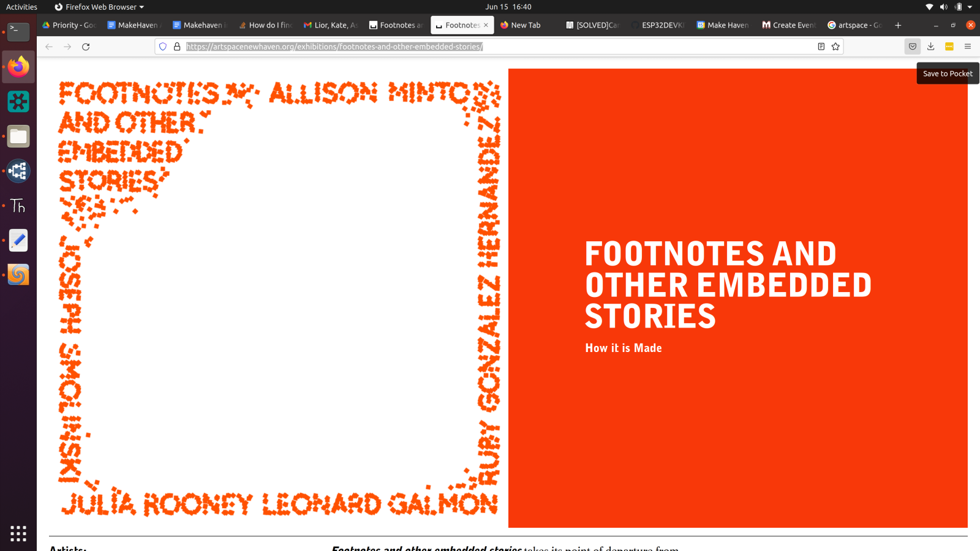This screenshot has height=551, width=980.
Task: Open Firefox hamburger application menu
Action: [968, 47]
